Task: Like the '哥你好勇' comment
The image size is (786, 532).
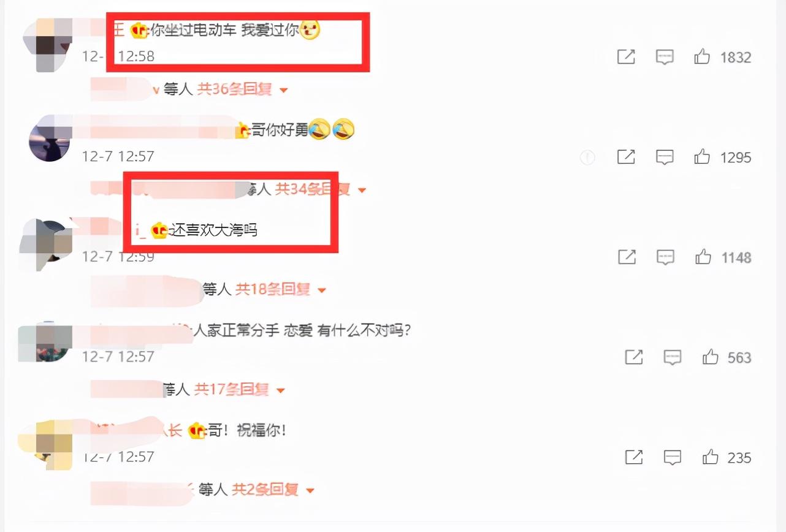Action: 702,158
